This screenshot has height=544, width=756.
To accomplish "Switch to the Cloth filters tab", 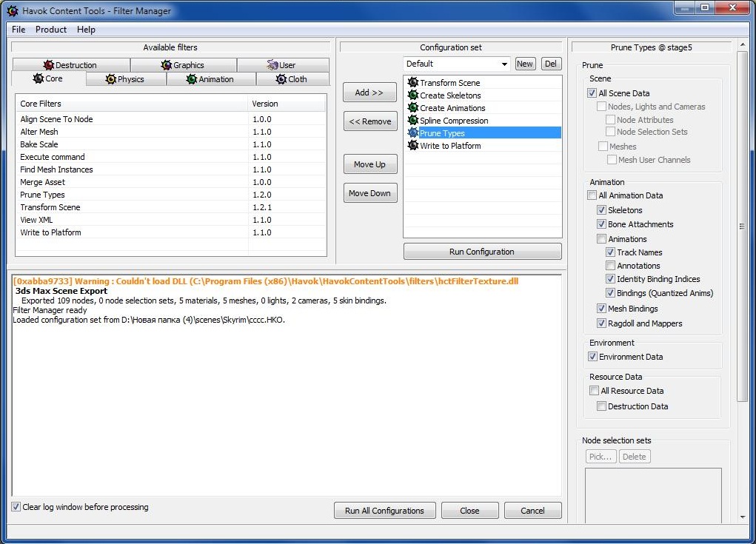I will point(292,79).
